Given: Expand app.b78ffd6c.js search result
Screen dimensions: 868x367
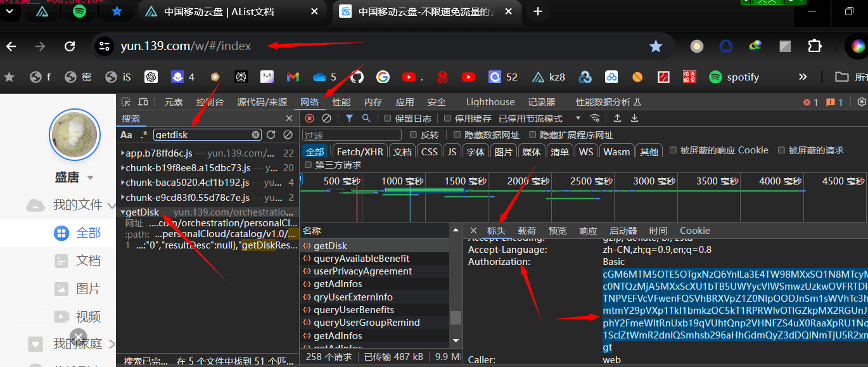Looking at the screenshot, I should (122, 153).
